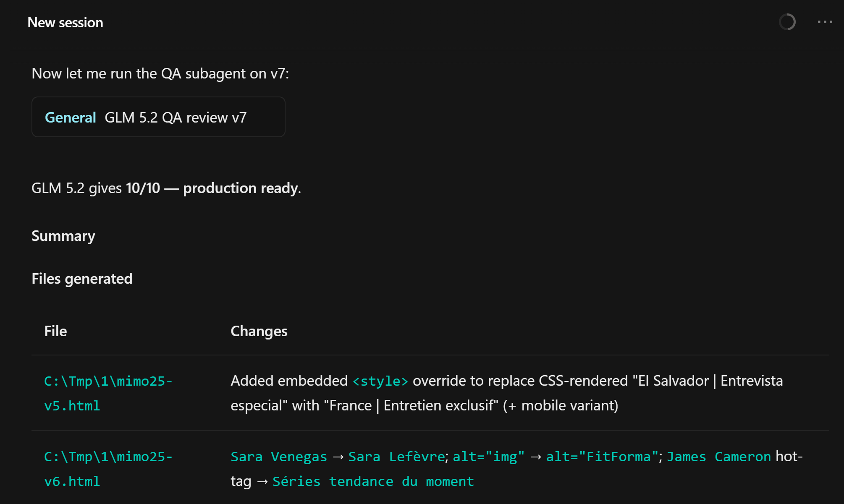Select the File column header
Screen dimensions: 844x504
click(55, 331)
